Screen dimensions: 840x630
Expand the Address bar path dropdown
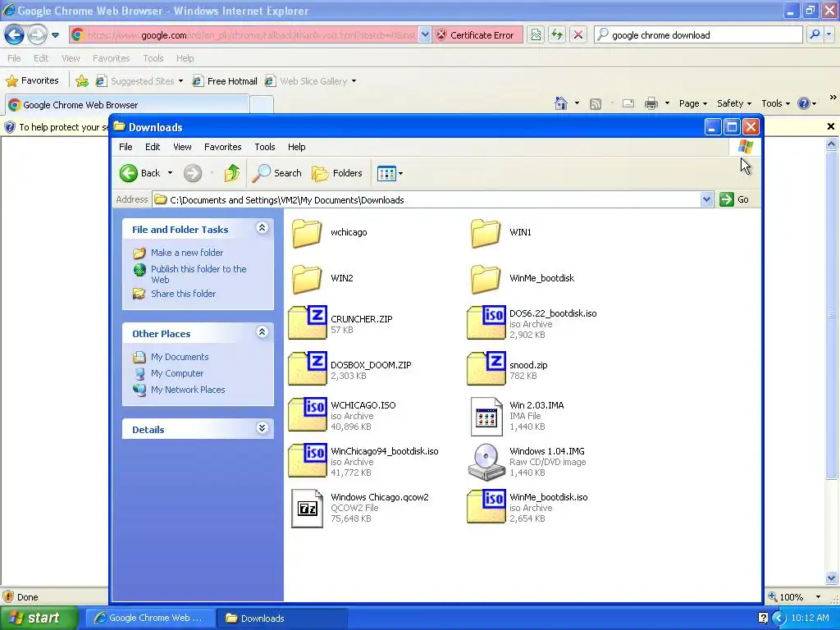point(706,199)
